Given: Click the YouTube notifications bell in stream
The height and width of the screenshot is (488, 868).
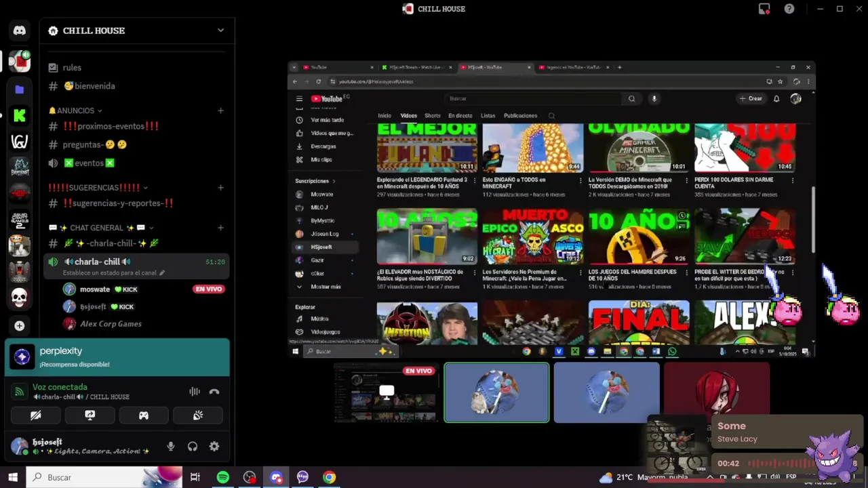Looking at the screenshot, I should [776, 99].
